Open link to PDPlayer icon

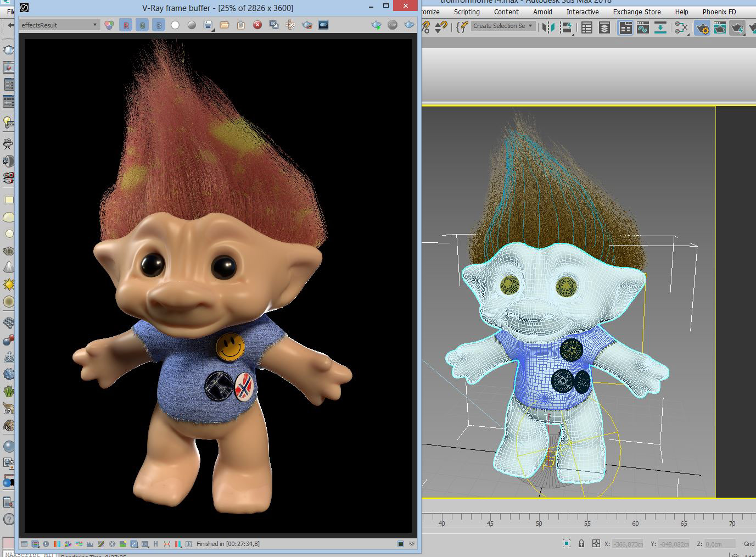coord(323,25)
